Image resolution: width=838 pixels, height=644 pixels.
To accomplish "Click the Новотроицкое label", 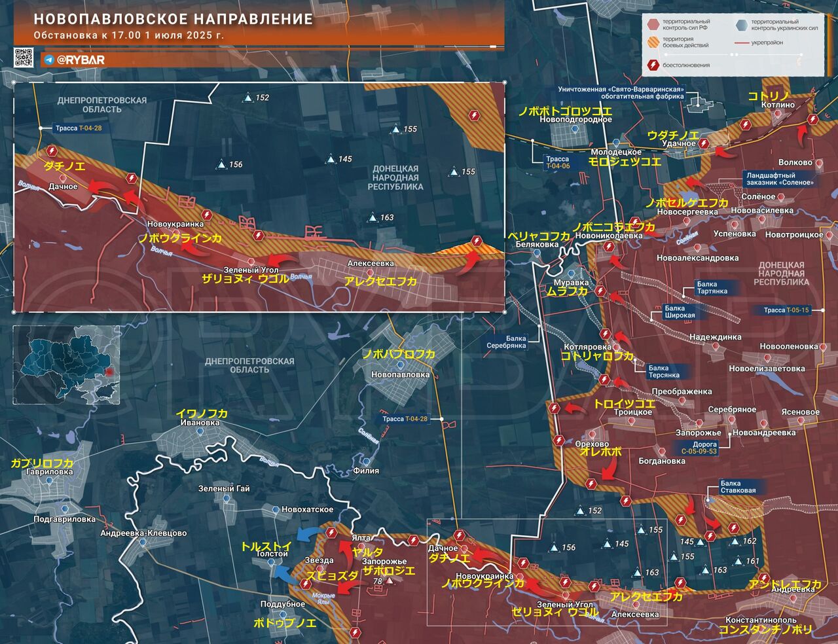I will tap(794, 234).
